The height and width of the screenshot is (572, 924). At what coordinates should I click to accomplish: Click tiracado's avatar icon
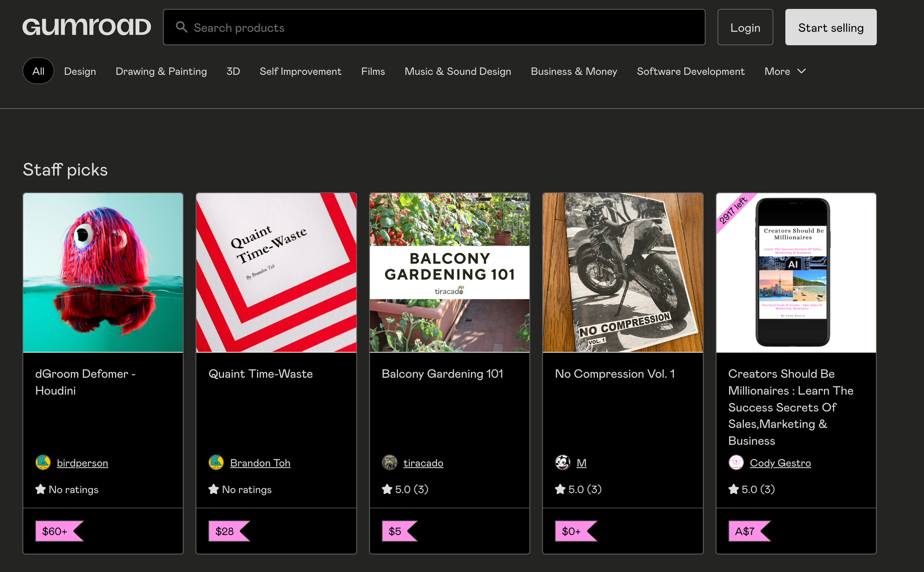point(389,463)
